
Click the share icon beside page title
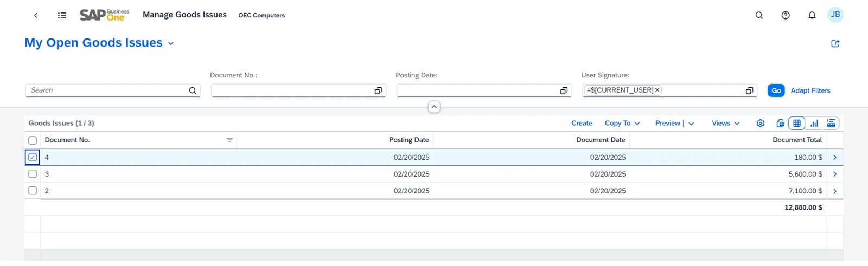(x=835, y=43)
